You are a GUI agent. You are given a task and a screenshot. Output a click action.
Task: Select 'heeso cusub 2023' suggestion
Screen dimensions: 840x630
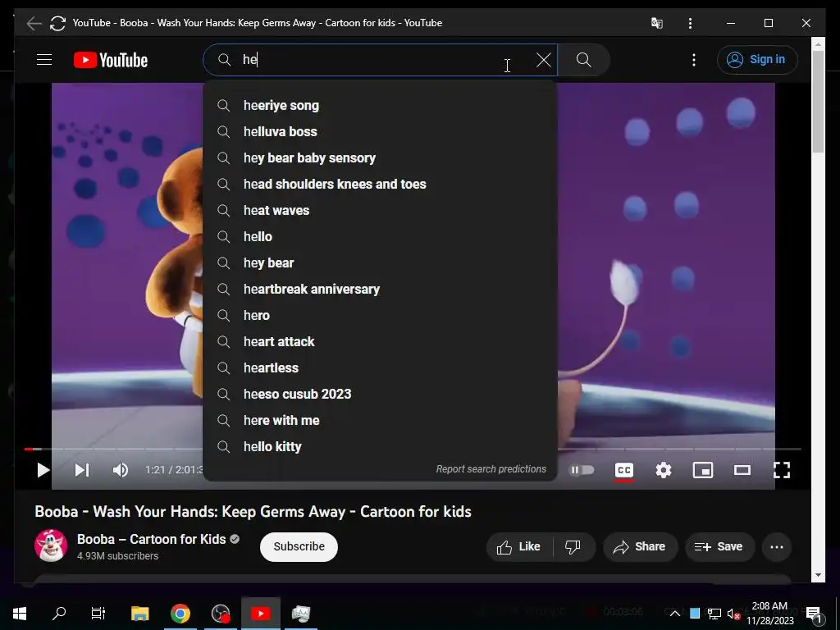click(x=380, y=395)
